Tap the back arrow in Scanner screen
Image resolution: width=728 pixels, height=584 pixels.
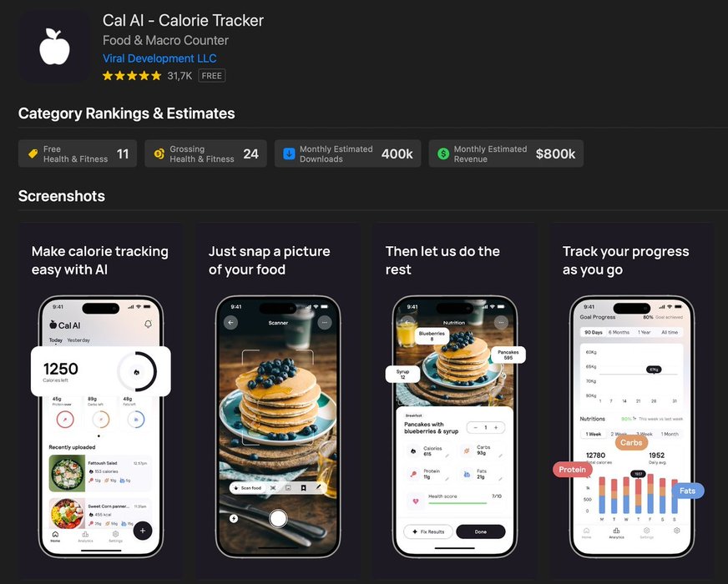point(230,322)
